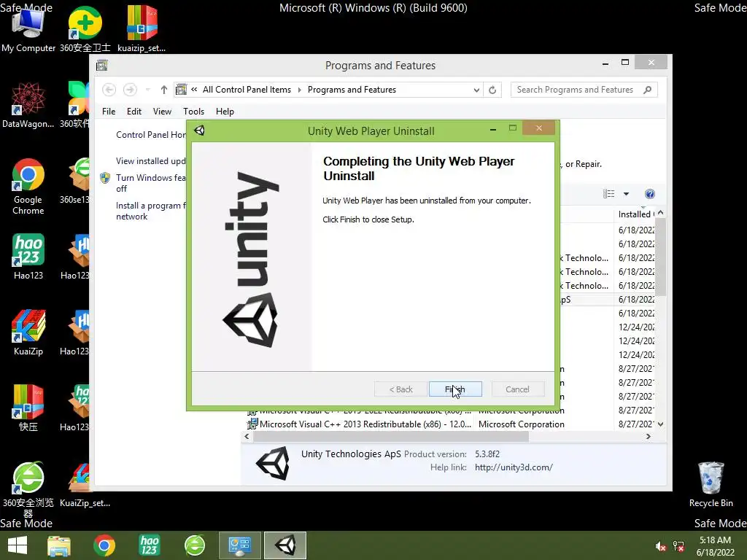Open the Tools menu
747x560 pixels.
point(193,112)
